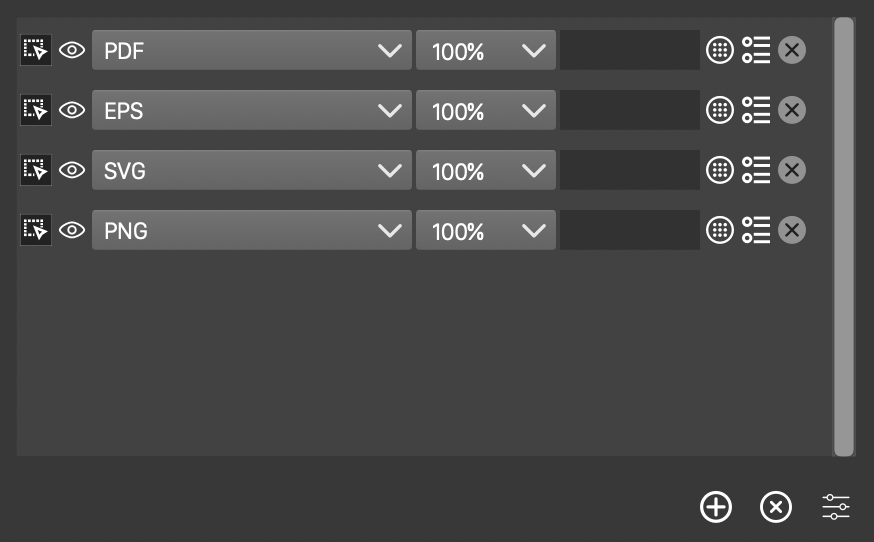
Task: Open the dotted grid options for EPS
Action: (720, 110)
